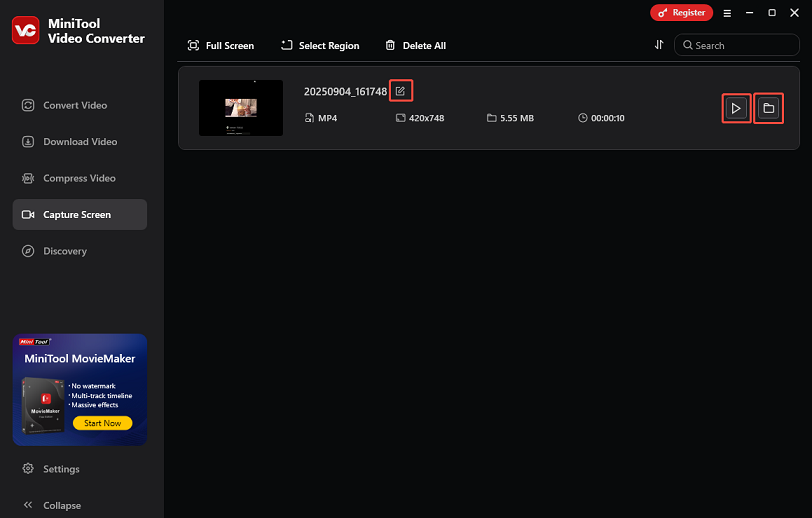Viewport: 812px width, 518px height.
Task: Click the Download Video icon
Action: click(x=28, y=141)
